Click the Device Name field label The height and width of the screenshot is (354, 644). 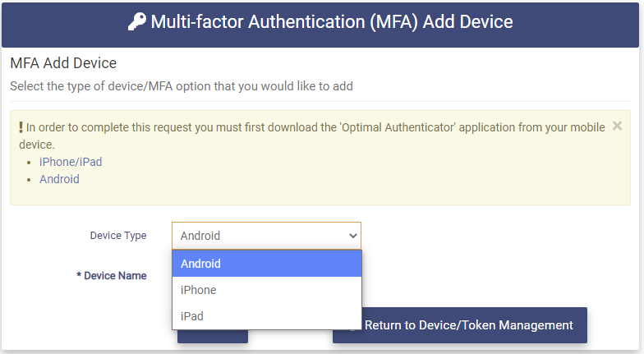pyautogui.click(x=115, y=276)
